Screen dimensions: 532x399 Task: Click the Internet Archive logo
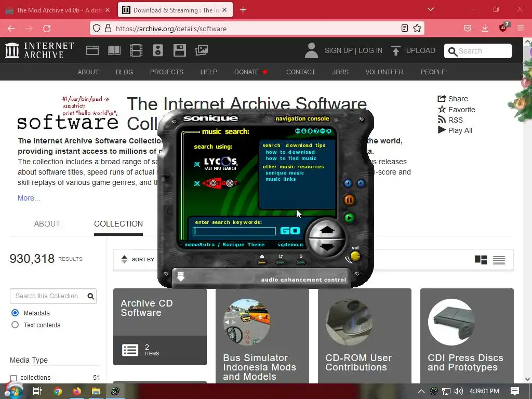(x=39, y=50)
